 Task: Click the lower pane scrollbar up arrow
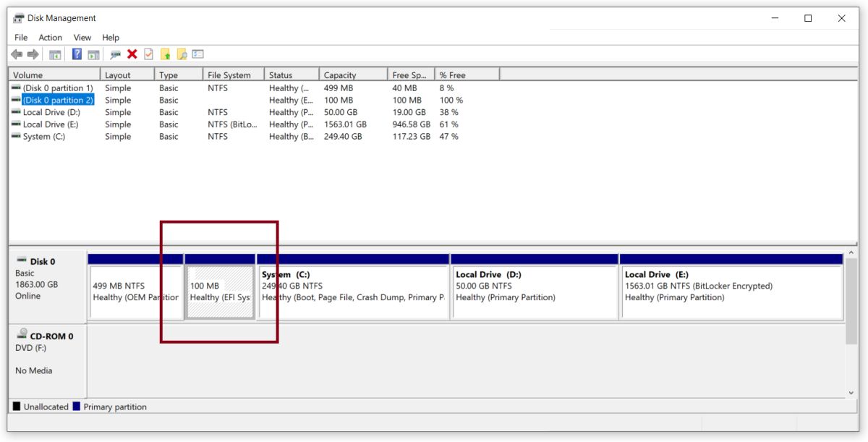[x=851, y=252]
